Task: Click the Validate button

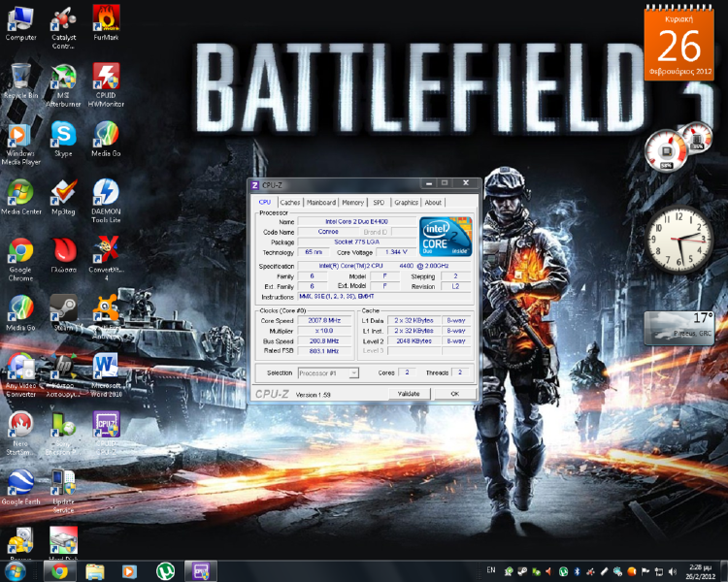Action: point(409,394)
